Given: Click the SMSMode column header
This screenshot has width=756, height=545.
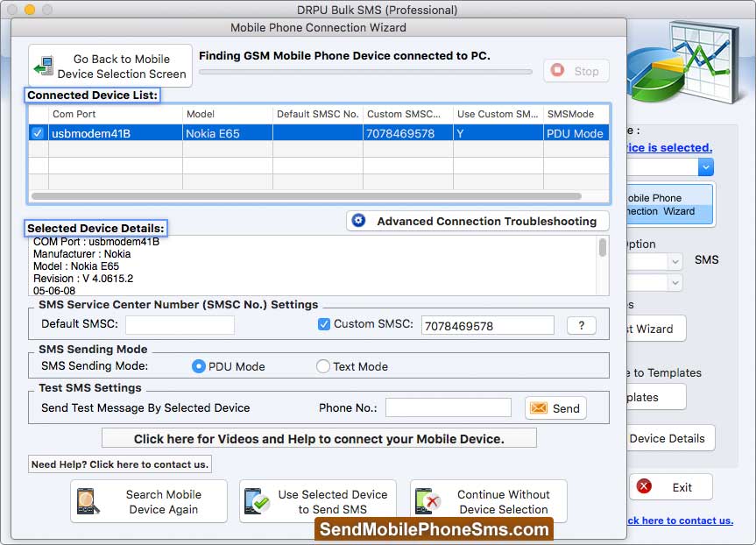Looking at the screenshot, I should (576, 114).
